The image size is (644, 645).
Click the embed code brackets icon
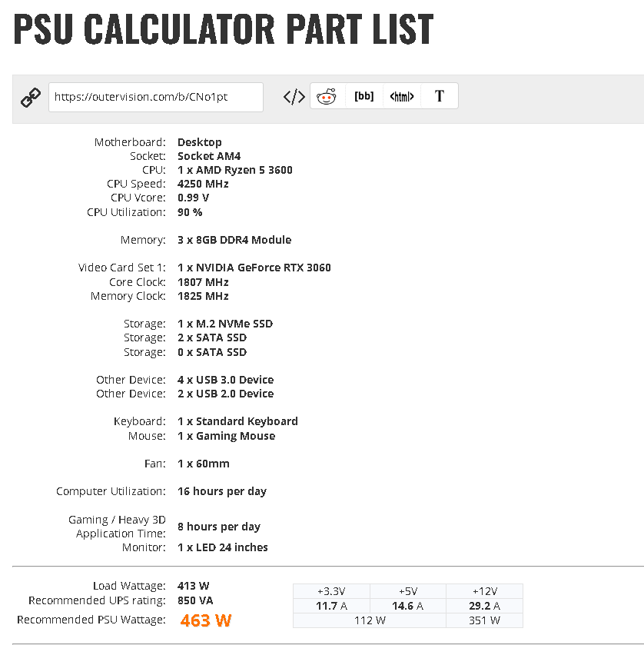pyautogui.click(x=294, y=97)
